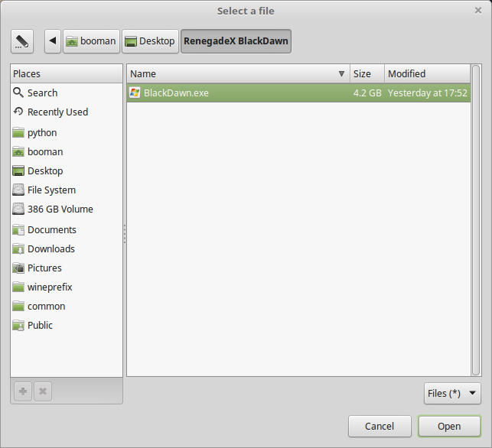Click the 386 GB Volume drive icon
This screenshot has width=492, height=448.
(18, 209)
